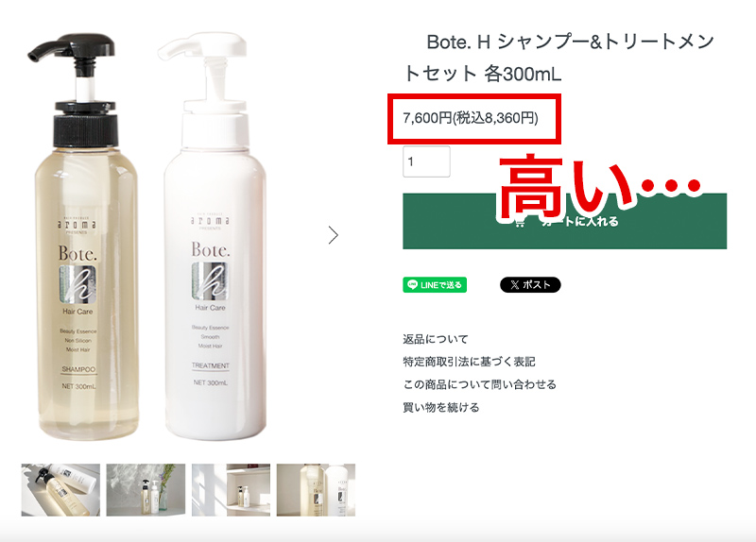The width and height of the screenshot is (756, 542).
Task: Click the LINEで送る share button
Action: pos(435,285)
